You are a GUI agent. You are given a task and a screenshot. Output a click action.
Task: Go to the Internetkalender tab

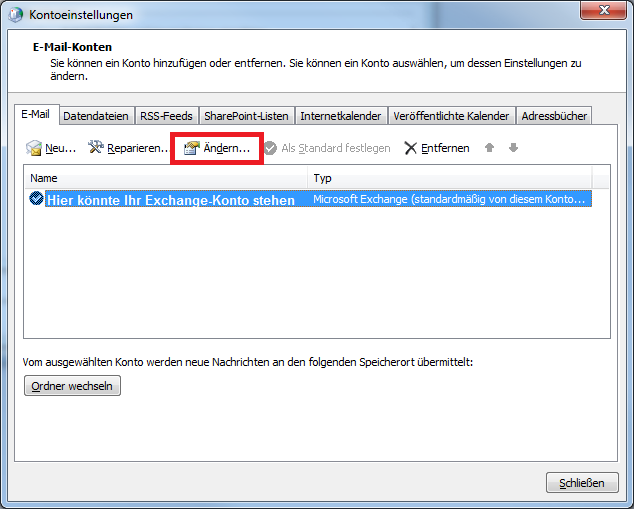(340, 116)
